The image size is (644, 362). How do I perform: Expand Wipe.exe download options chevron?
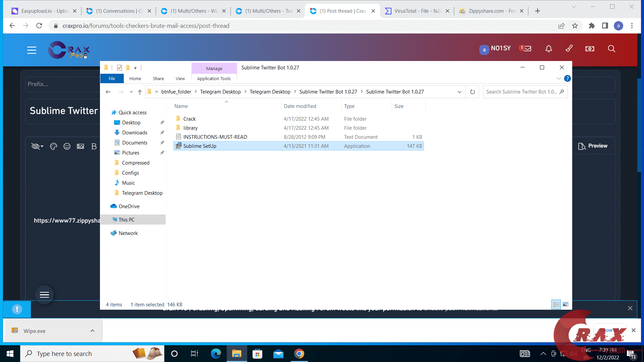tap(92, 331)
